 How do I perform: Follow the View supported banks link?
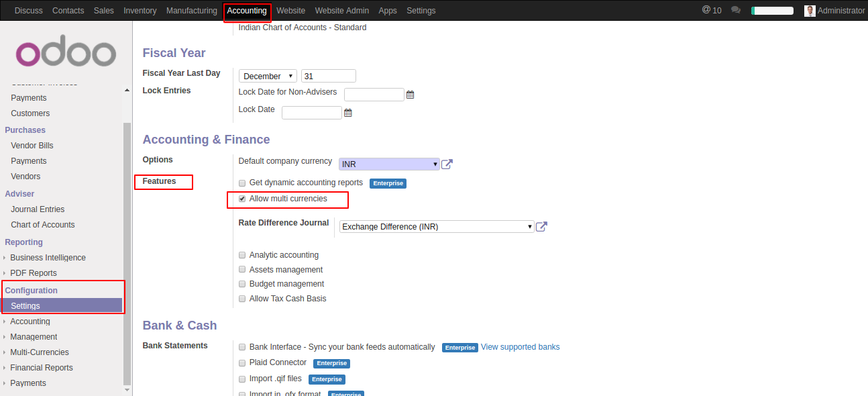(520, 347)
